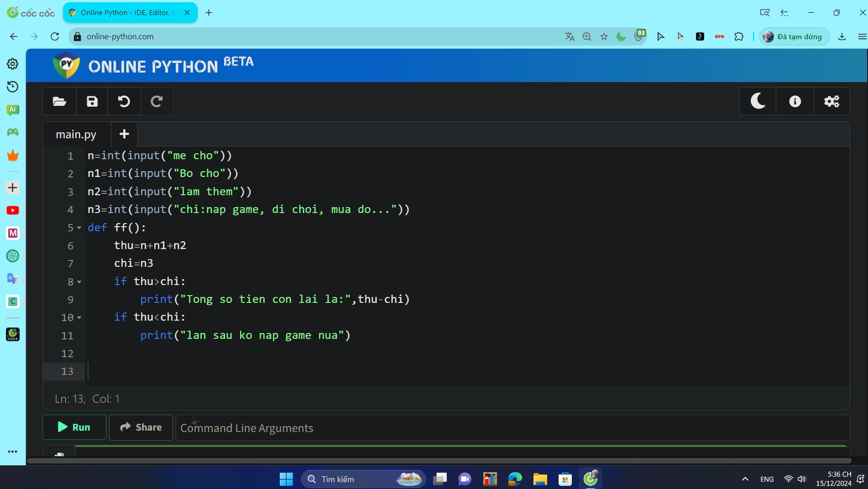Open YouTube from the sidebar
This screenshot has height=489, width=868.
(x=13, y=210)
